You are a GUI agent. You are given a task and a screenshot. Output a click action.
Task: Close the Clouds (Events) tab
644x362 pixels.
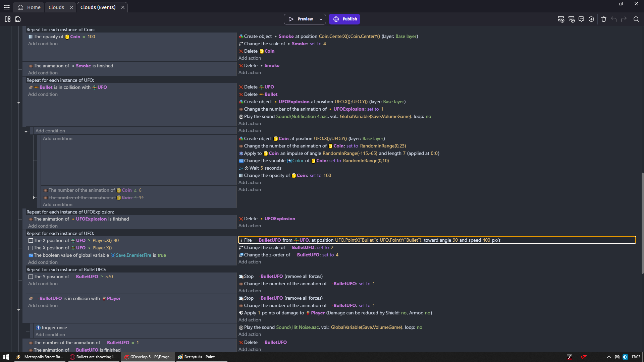[123, 7]
